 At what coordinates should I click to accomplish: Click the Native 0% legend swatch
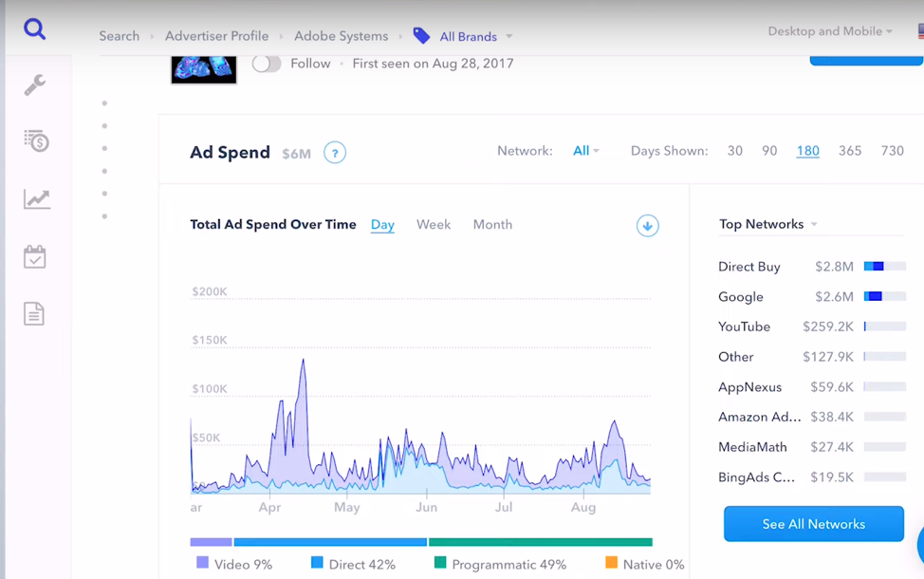coord(611,563)
